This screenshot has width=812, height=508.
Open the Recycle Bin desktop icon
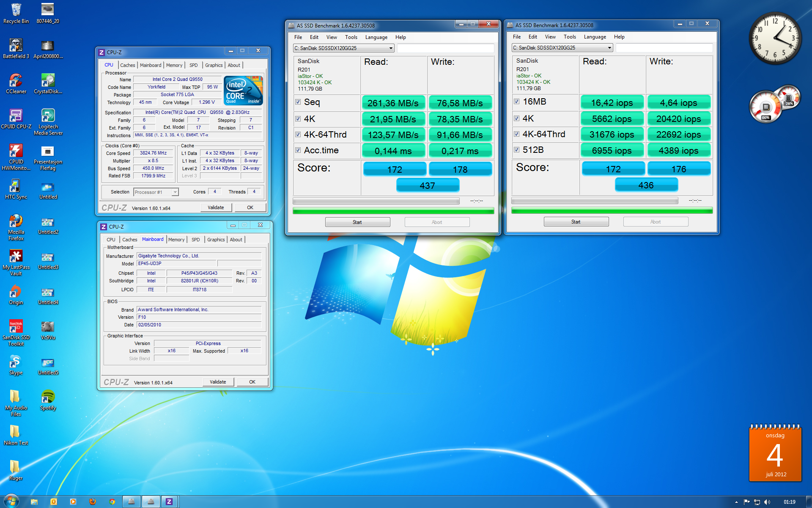tap(16, 14)
